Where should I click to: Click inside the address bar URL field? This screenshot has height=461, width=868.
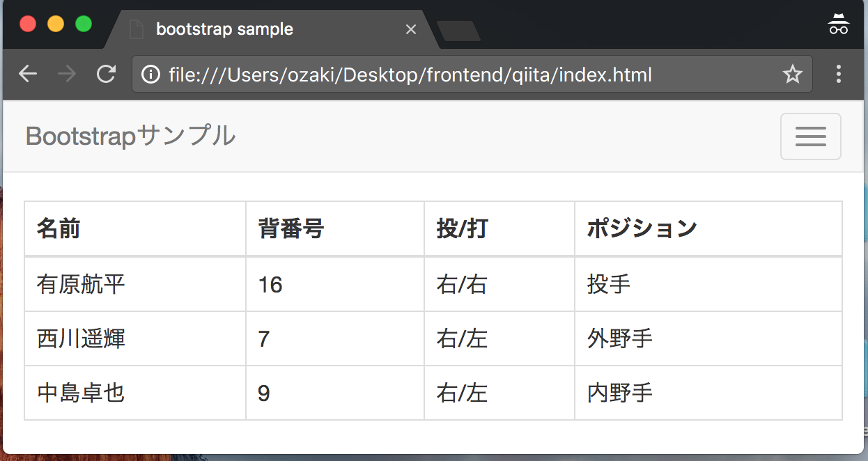point(418,74)
